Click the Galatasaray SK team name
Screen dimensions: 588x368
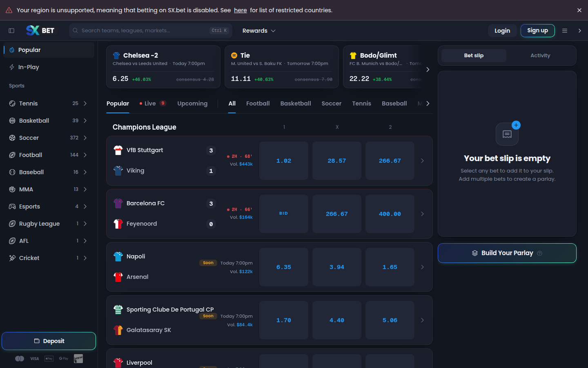tap(149, 330)
